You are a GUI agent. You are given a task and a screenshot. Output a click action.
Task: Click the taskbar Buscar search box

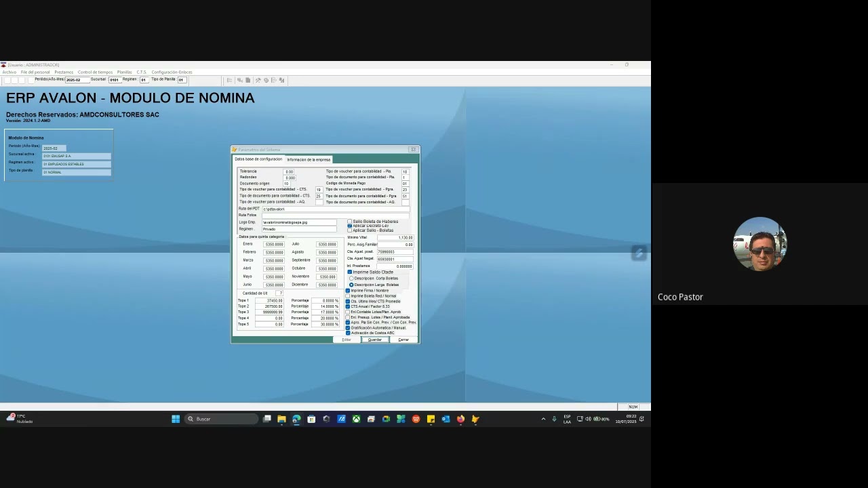click(x=220, y=419)
